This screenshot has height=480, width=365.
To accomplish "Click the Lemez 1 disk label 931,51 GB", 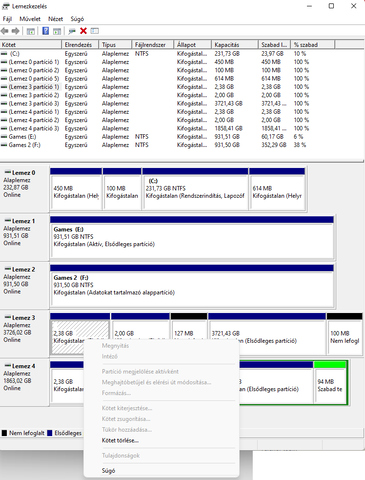I will pos(16,236).
